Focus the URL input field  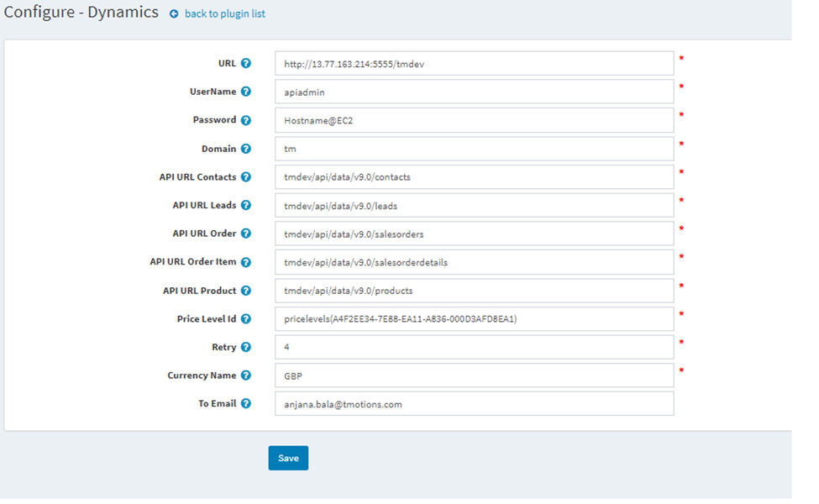475,63
